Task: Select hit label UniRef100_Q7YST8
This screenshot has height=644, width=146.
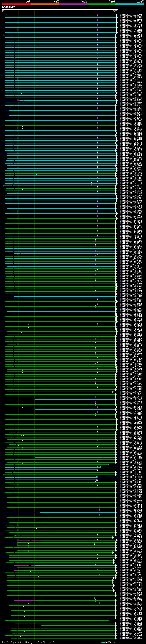Action: (131, 522)
